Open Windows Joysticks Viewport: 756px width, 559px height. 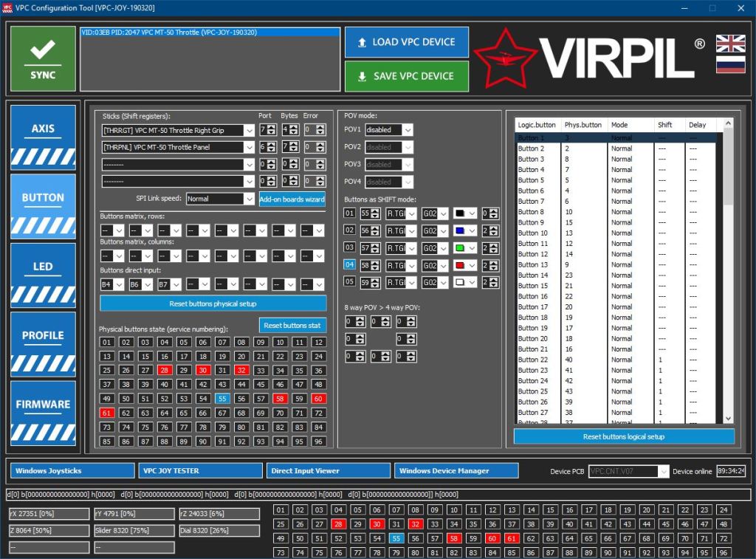[72, 470]
